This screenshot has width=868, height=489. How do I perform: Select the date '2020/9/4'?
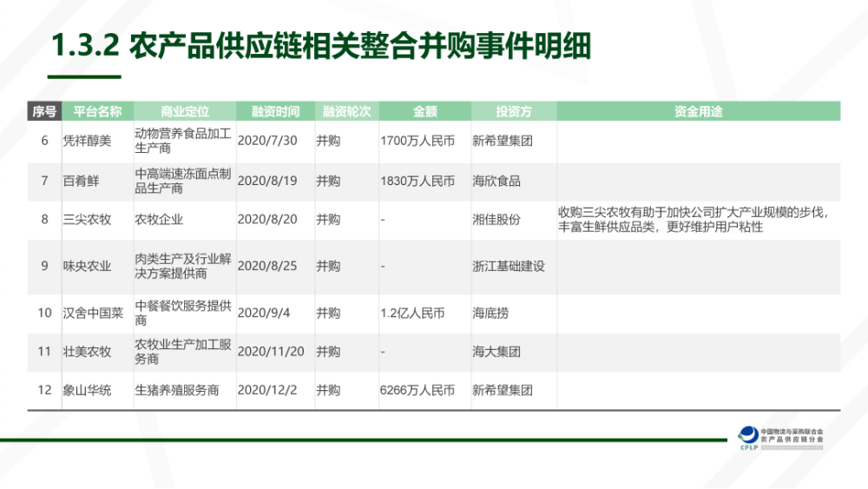[264, 313]
